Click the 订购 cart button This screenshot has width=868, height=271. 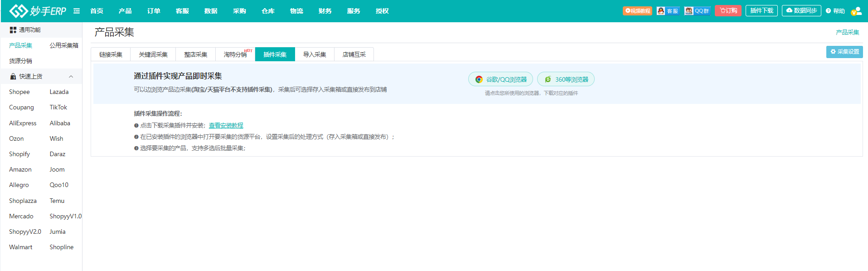pyautogui.click(x=728, y=11)
